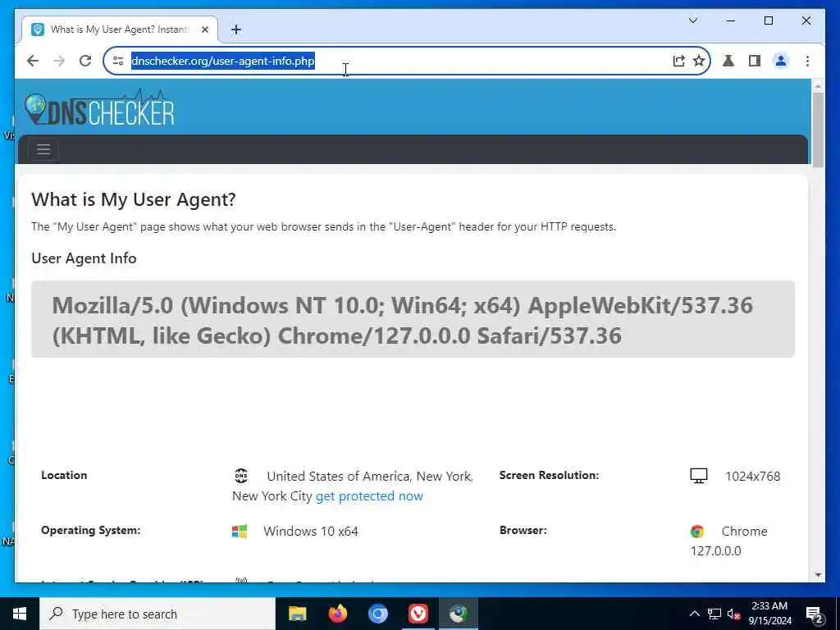
Task: Click the DNS icon beside location
Action: (x=241, y=475)
